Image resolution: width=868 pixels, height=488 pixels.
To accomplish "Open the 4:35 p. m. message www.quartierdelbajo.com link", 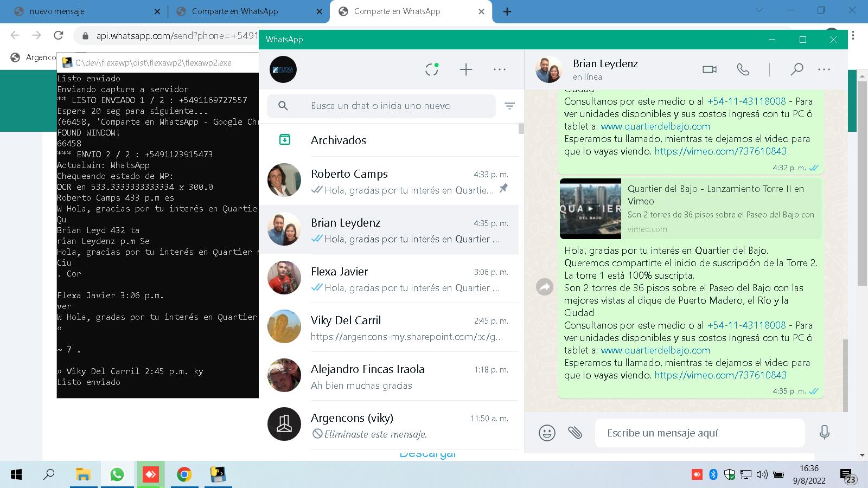I will click(655, 350).
